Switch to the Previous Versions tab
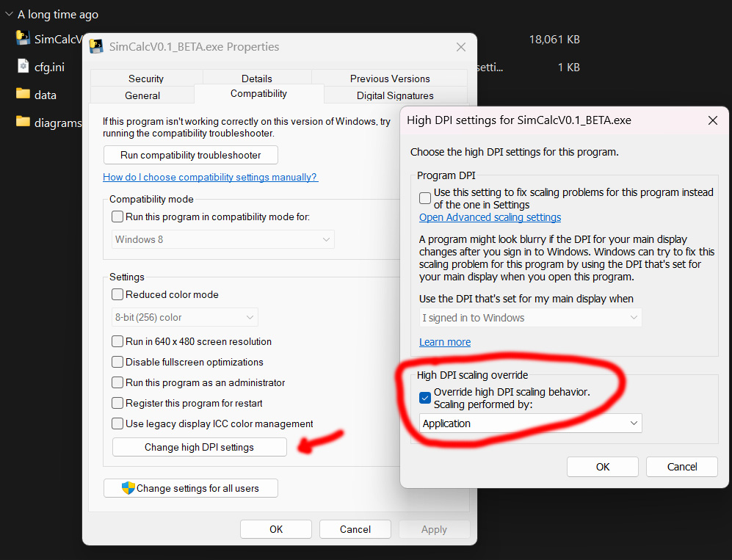Screen dimensions: 732x560 pos(390,79)
